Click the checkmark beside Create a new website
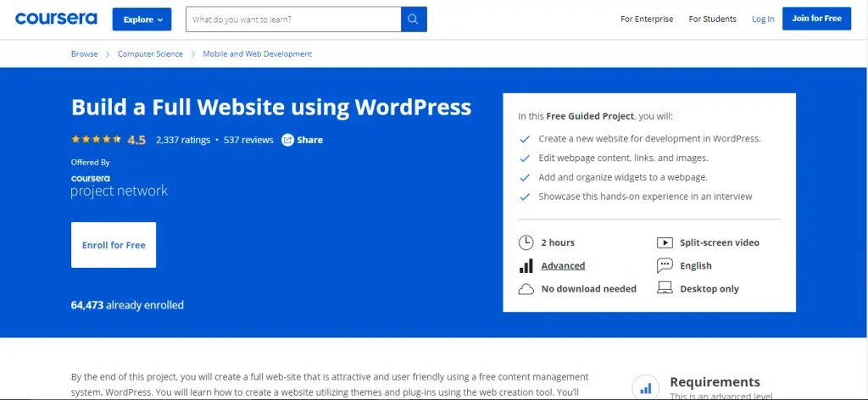 coord(524,139)
